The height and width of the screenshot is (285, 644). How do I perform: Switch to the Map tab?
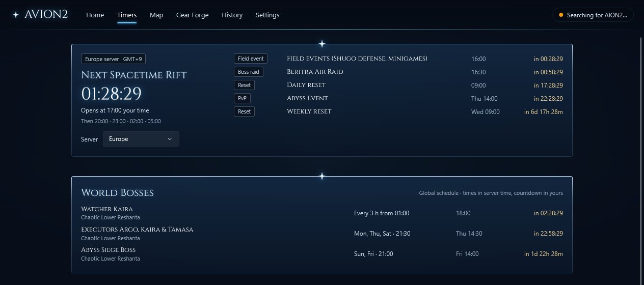tap(156, 15)
